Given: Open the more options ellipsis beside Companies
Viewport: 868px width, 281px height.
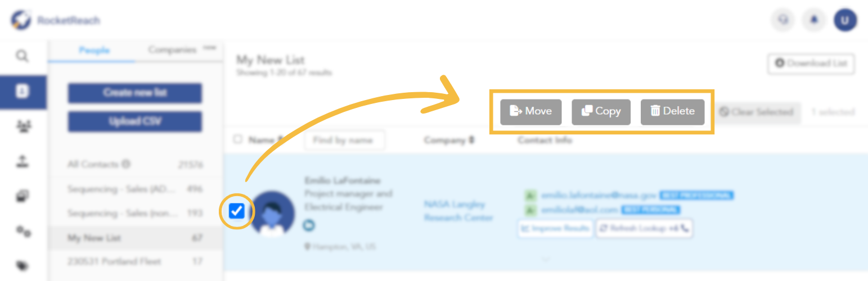Looking at the screenshot, I should pos(209,47).
